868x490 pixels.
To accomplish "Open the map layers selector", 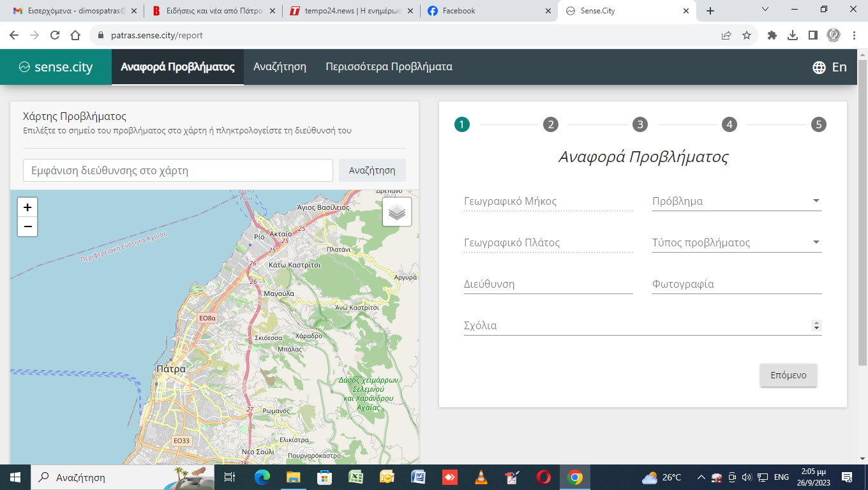I will (x=397, y=212).
